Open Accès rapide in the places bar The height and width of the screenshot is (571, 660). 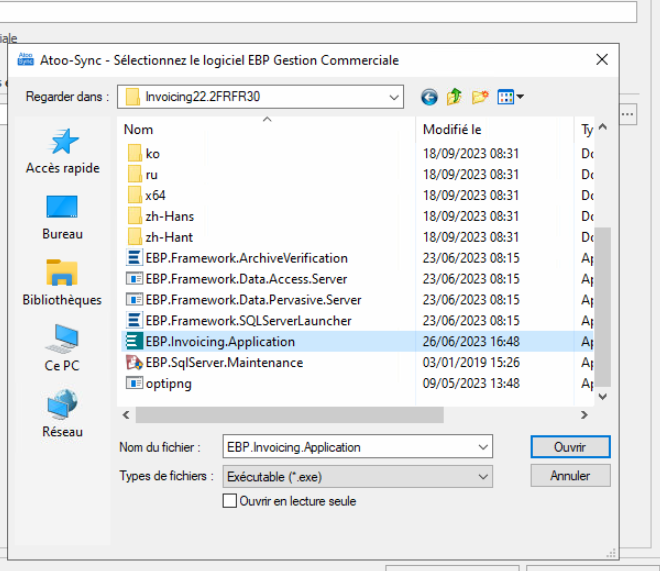[63, 151]
